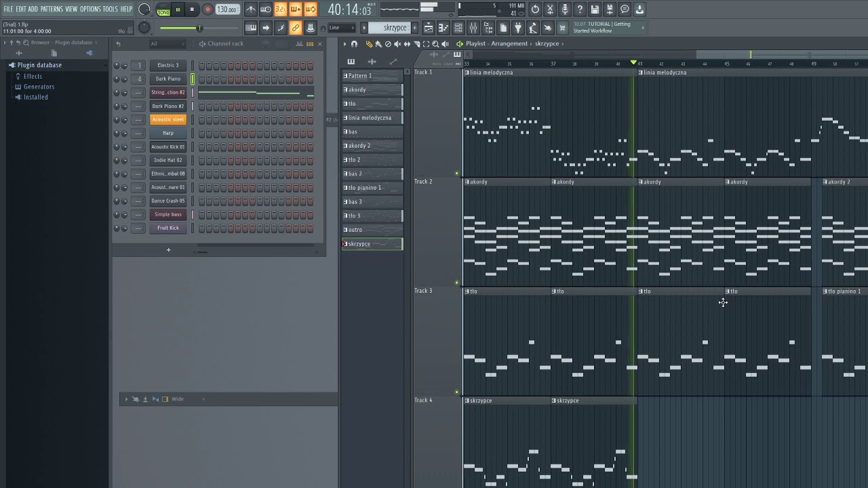Select the playlist zoom tool
The height and width of the screenshot is (488, 868).
435,44
